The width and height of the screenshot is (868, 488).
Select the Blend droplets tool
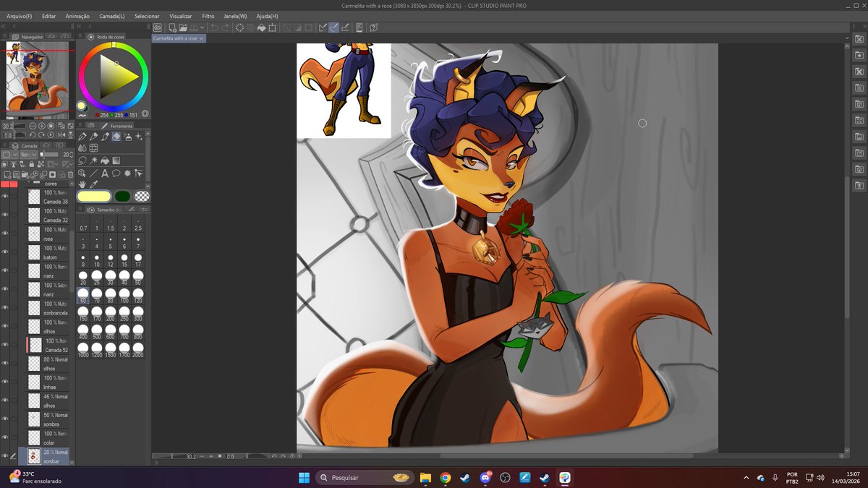(x=82, y=148)
